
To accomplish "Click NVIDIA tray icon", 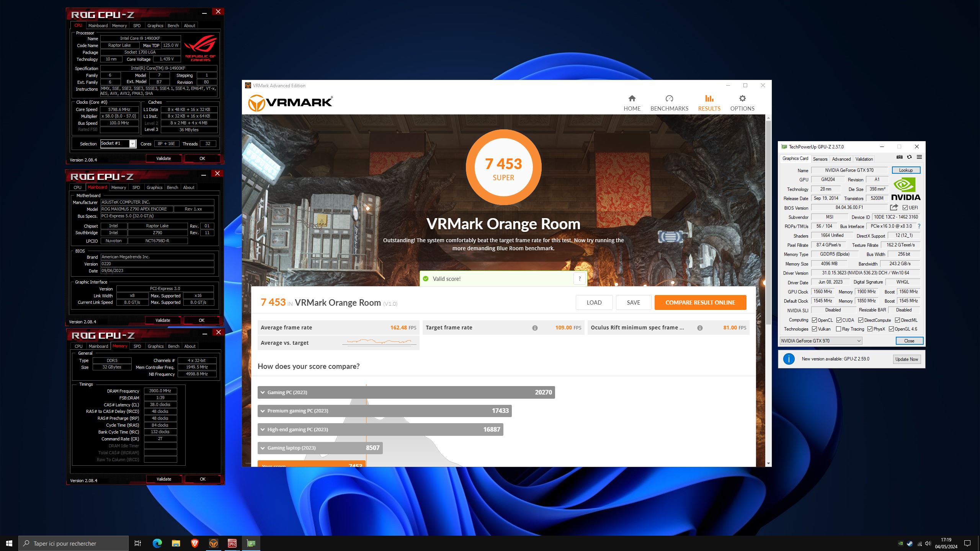I will click(x=901, y=543).
